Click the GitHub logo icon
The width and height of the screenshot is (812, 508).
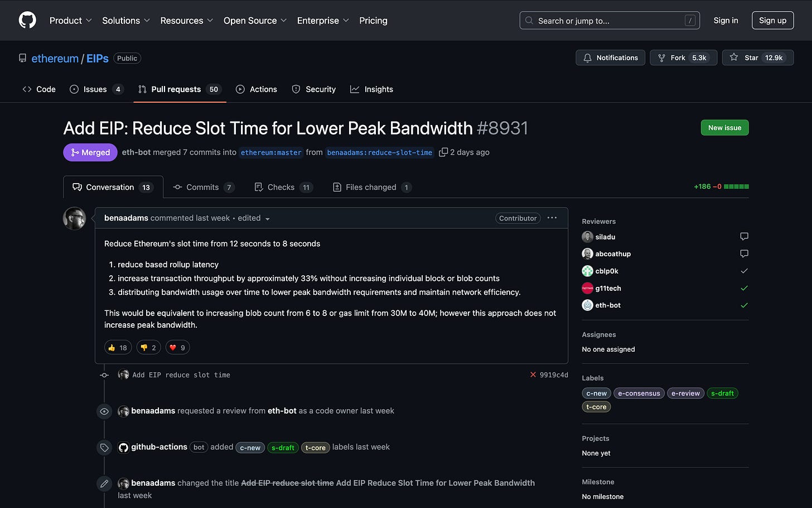pyautogui.click(x=27, y=20)
